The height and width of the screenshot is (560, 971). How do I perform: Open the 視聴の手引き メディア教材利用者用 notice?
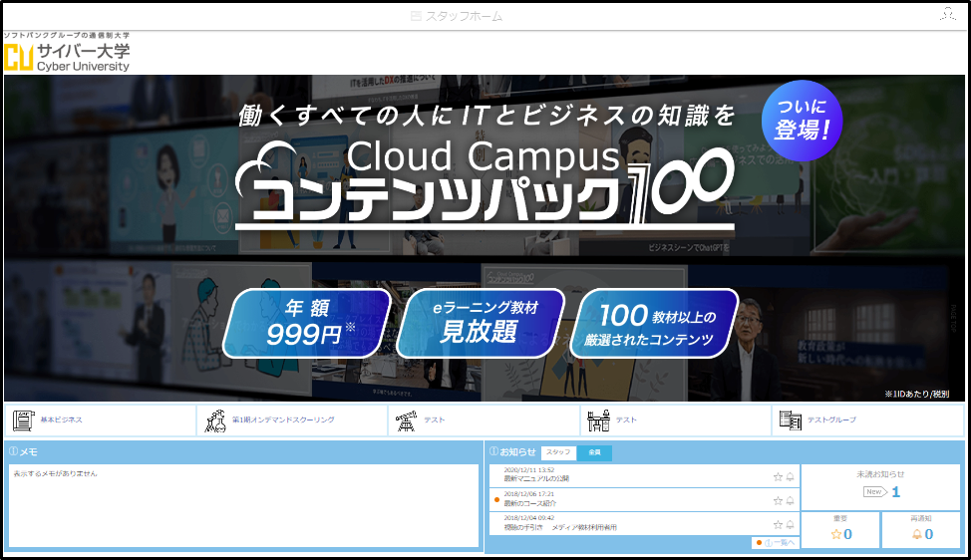tap(560, 527)
